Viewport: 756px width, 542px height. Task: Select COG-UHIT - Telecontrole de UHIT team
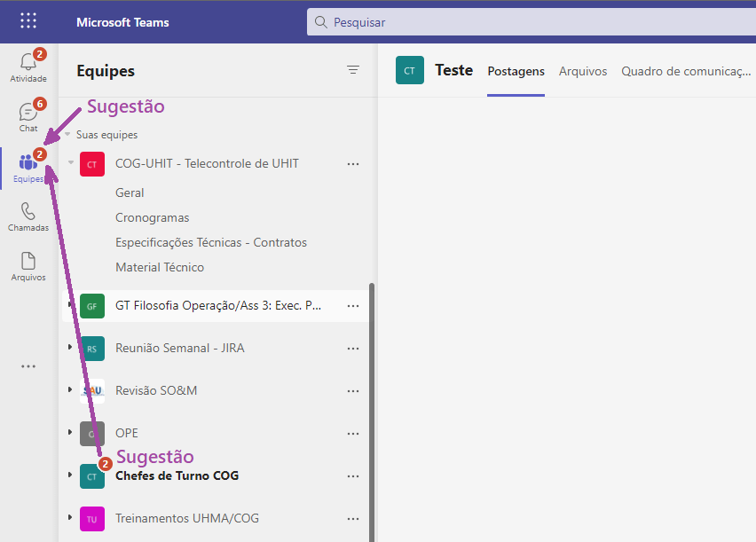[207, 164]
